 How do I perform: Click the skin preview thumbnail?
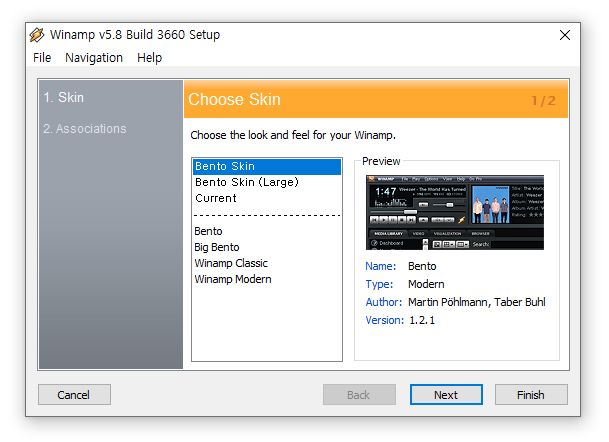tap(455, 212)
